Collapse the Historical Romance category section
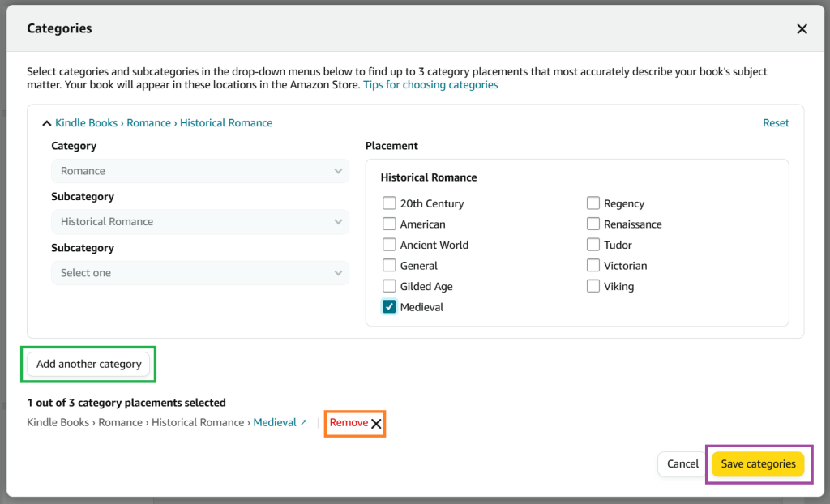 pos(46,122)
